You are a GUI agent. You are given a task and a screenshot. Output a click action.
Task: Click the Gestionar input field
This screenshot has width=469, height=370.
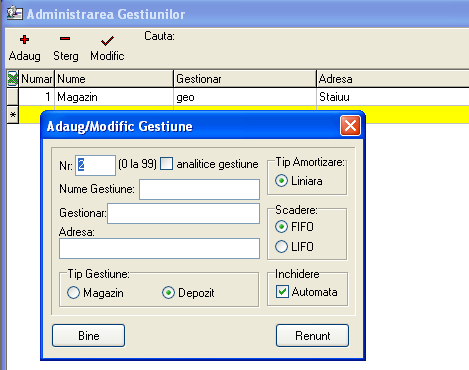click(x=183, y=213)
